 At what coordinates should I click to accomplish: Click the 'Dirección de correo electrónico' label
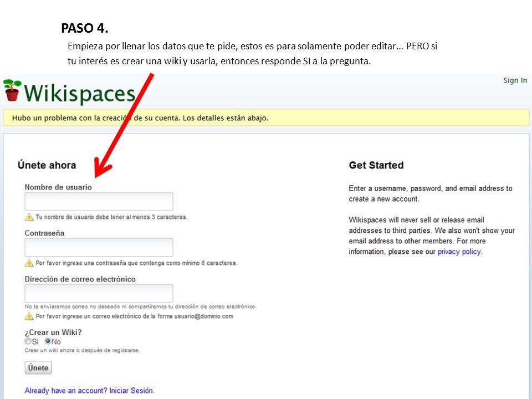coord(80,279)
